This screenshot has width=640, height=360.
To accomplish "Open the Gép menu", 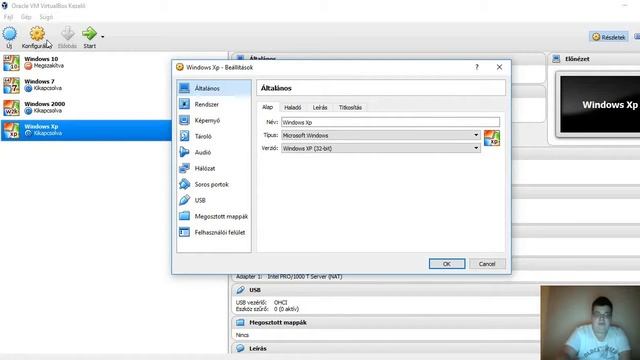I will click(x=26, y=17).
